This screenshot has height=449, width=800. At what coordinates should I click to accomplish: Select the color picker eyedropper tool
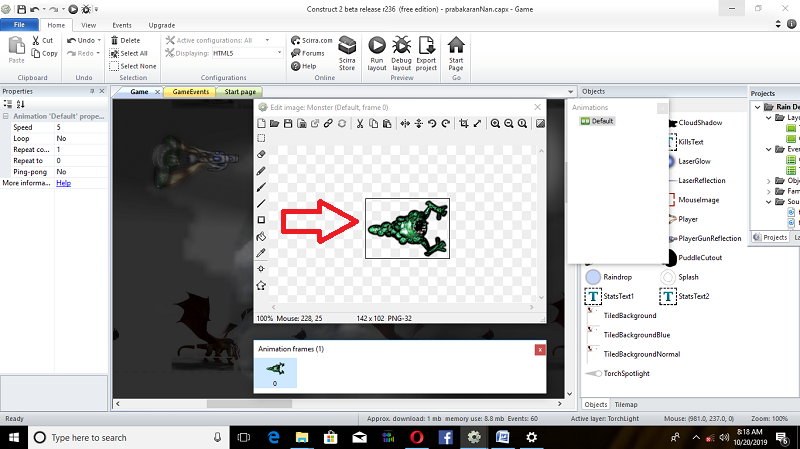[261, 253]
